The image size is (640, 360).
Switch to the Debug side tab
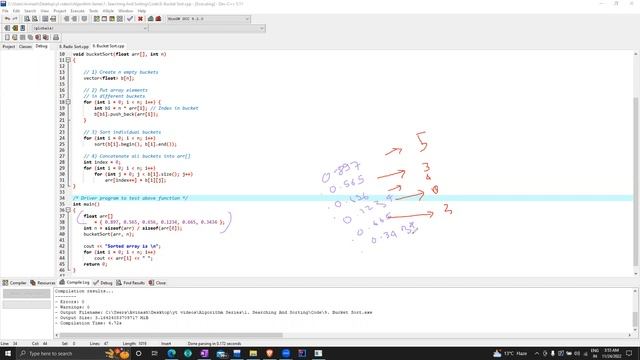click(41, 46)
